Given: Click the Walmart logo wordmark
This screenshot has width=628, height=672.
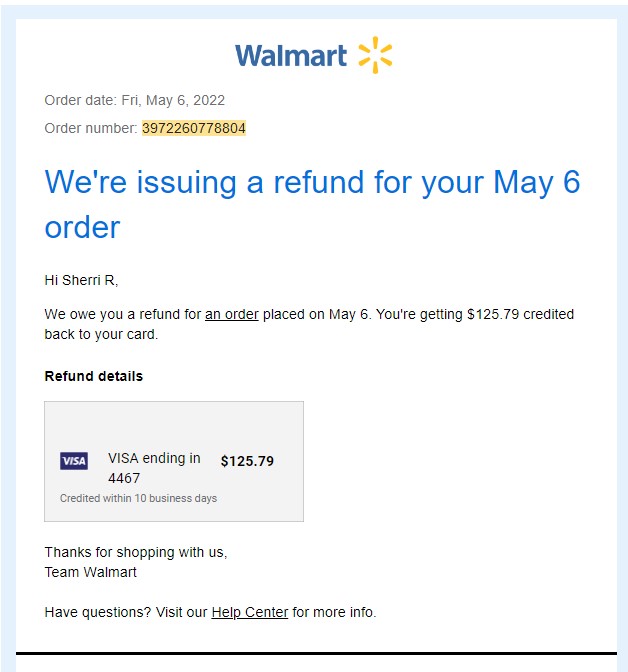Looking at the screenshot, I should click(291, 56).
